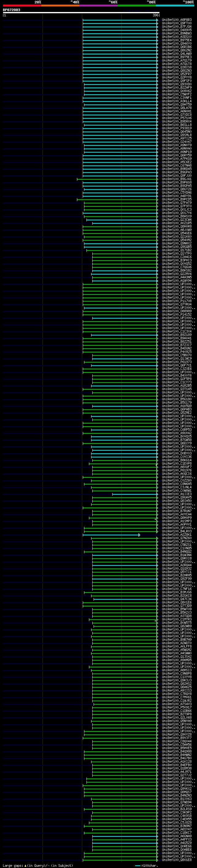
Task: Click the red ~20% identity legend segment
Action: tap(22, 6)
